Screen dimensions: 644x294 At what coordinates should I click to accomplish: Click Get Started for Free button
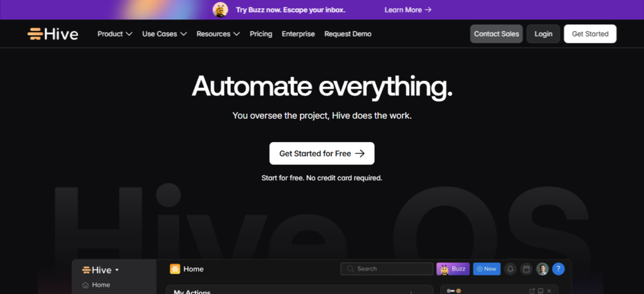coord(321,153)
